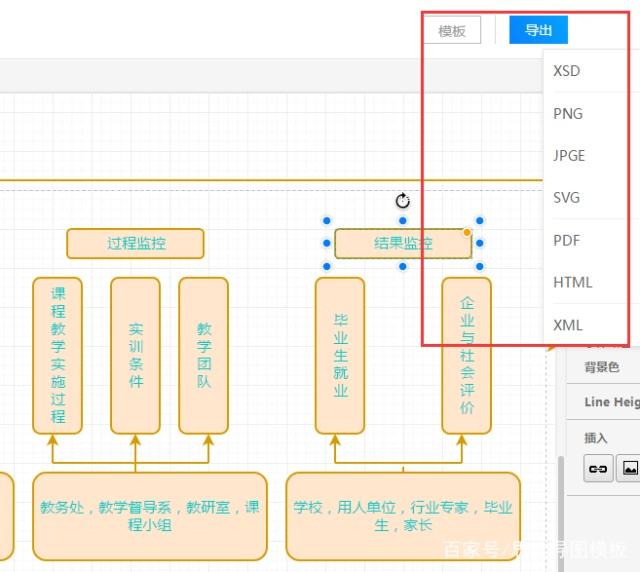Select the 结果监控 box

pyautogui.click(x=403, y=243)
